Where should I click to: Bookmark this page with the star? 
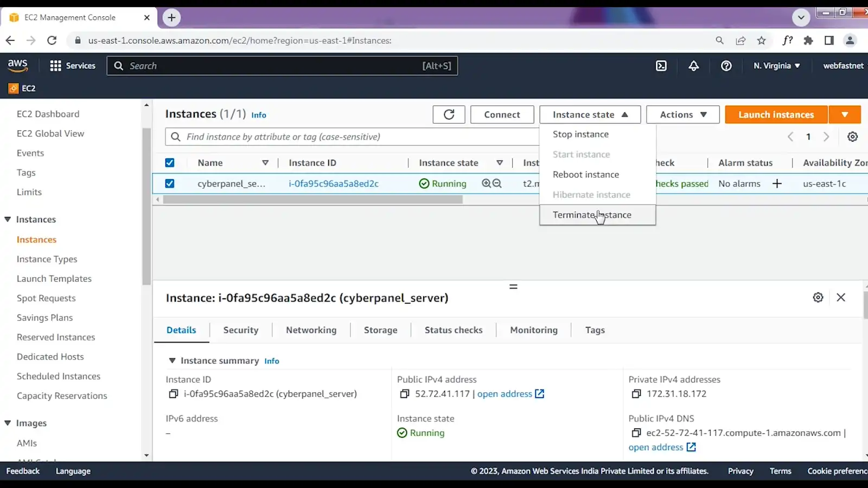tap(762, 40)
